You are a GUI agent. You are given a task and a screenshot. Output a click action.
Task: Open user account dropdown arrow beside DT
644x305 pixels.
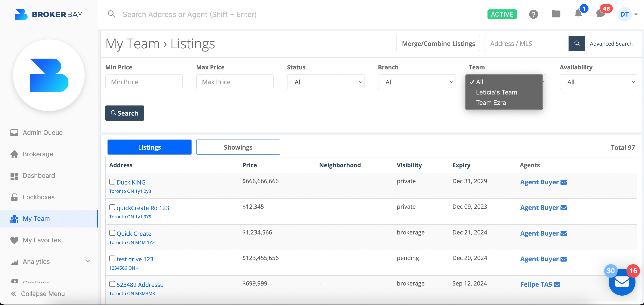[x=636, y=15]
